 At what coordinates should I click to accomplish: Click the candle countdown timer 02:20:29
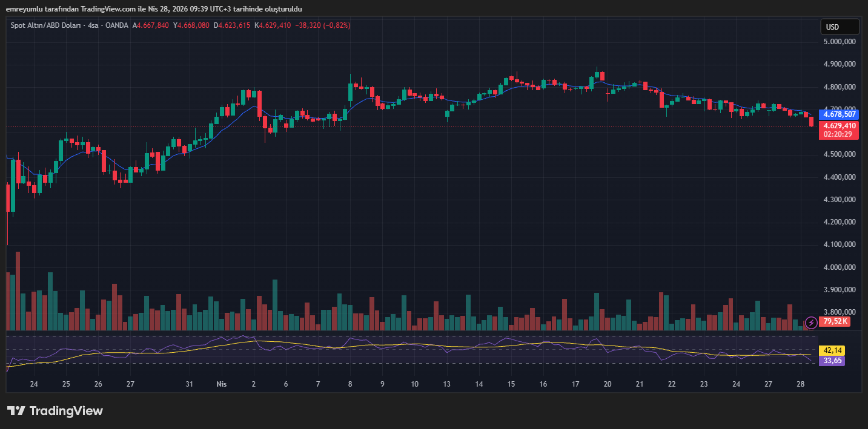coord(838,134)
